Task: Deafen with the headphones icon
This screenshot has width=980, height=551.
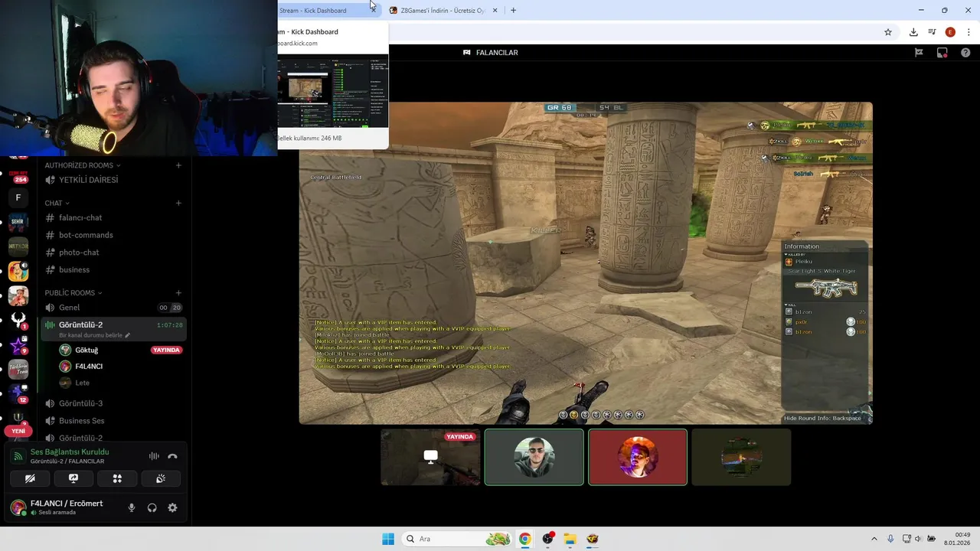Action: point(152,507)
